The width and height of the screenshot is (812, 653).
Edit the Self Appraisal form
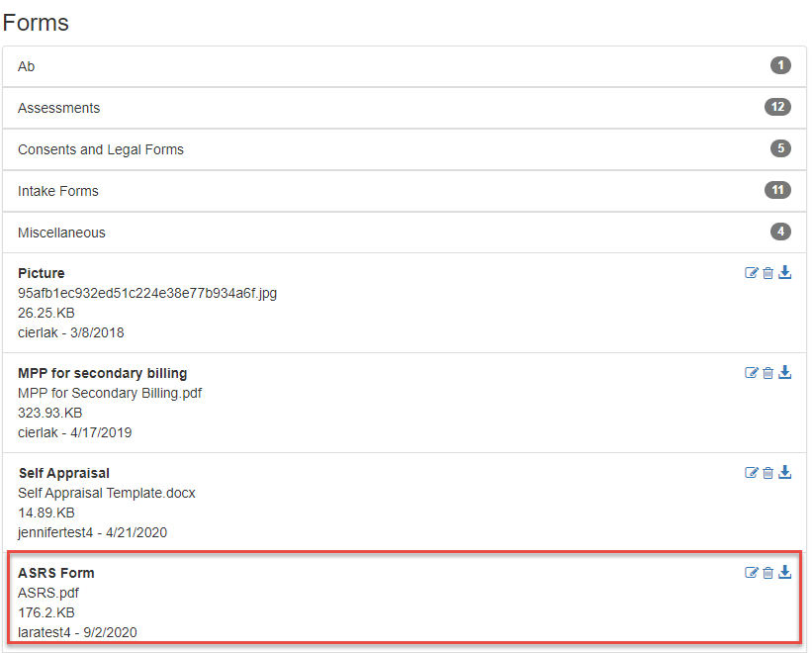pos(751,473)
